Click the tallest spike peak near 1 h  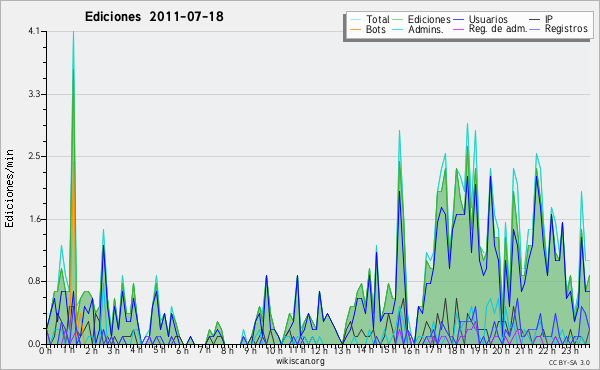(73, 33)
